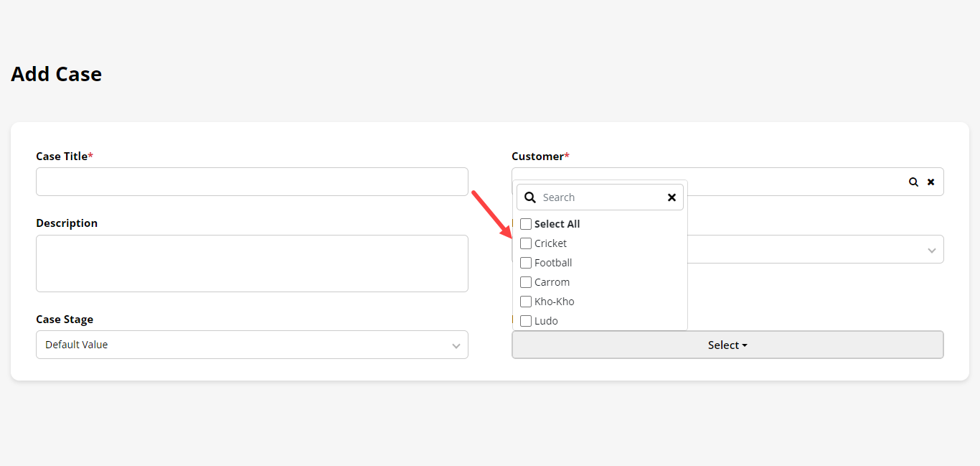Image resolution: width=980 pixels, height=466 pixels.
Task: Click the Add Case page heading
Action: 57,75
